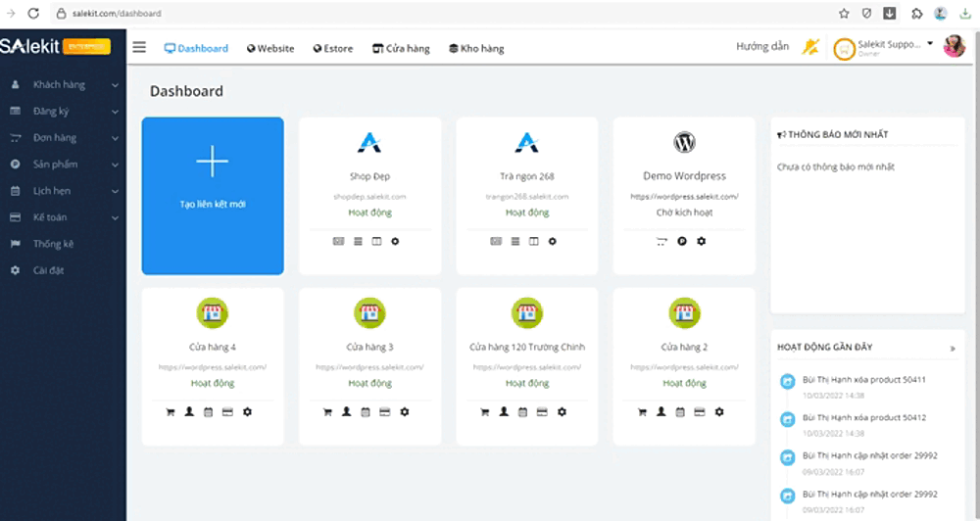Open calendar icon on Cửa hàng 120 Trường Chinh

point(522,412)
